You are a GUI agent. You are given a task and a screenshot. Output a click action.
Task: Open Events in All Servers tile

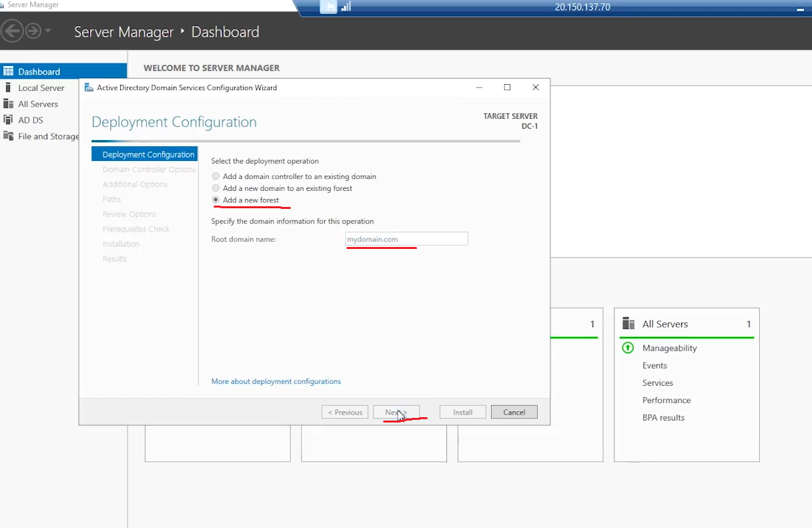(655, 365)
